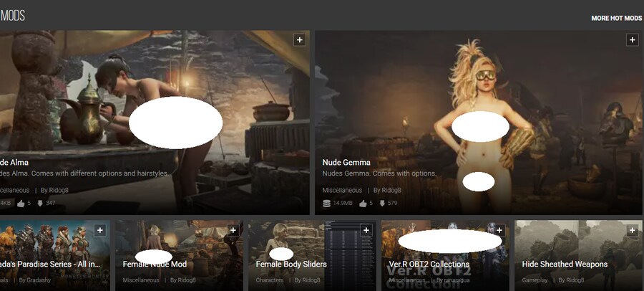Click download arrow icon on the Alma card
This screenshot has width=644, height=291.
39,204
